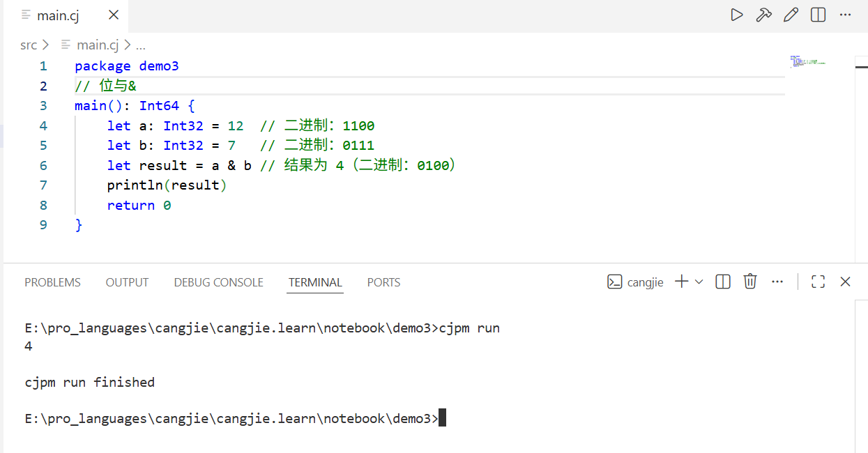Click 'return 0' code line
The height and width of the screenshot is (453, 868).
[139, 205]
